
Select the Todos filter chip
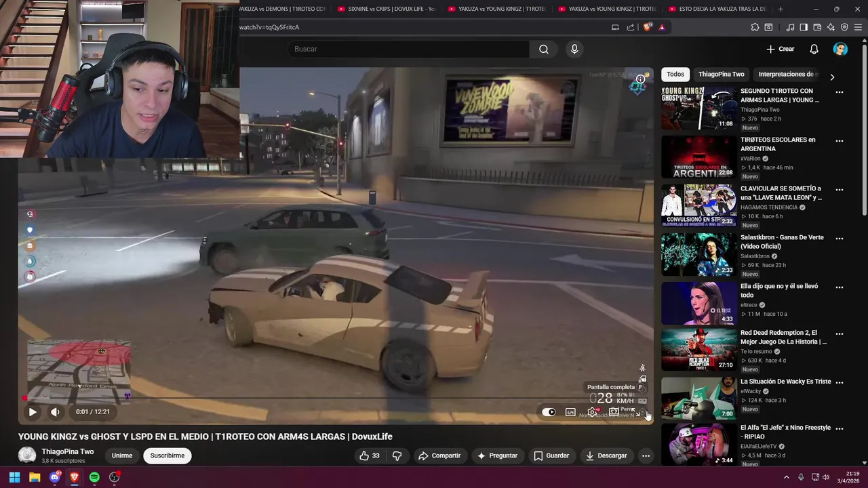675,74
